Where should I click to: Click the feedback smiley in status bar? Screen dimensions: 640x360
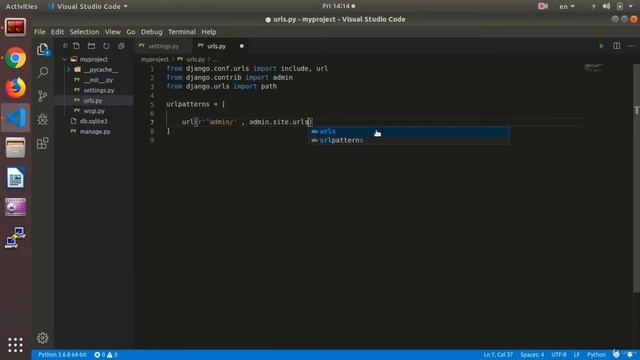click(616, 354)
